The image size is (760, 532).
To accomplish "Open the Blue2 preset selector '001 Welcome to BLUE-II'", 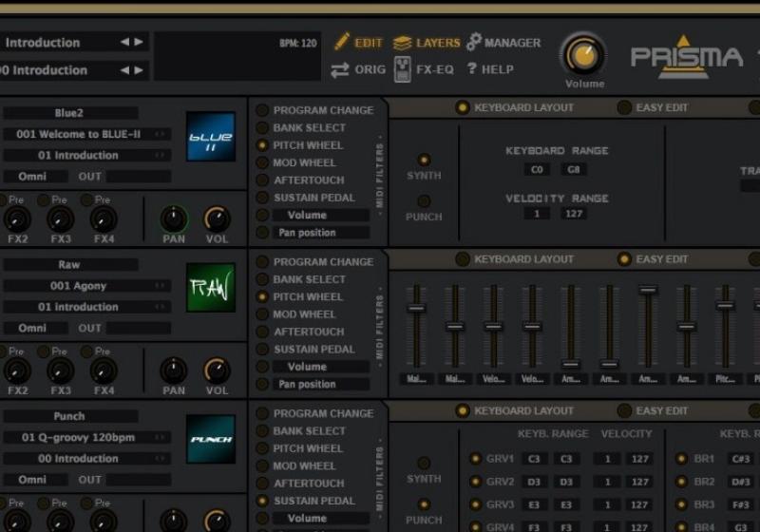I will [86, 134].
